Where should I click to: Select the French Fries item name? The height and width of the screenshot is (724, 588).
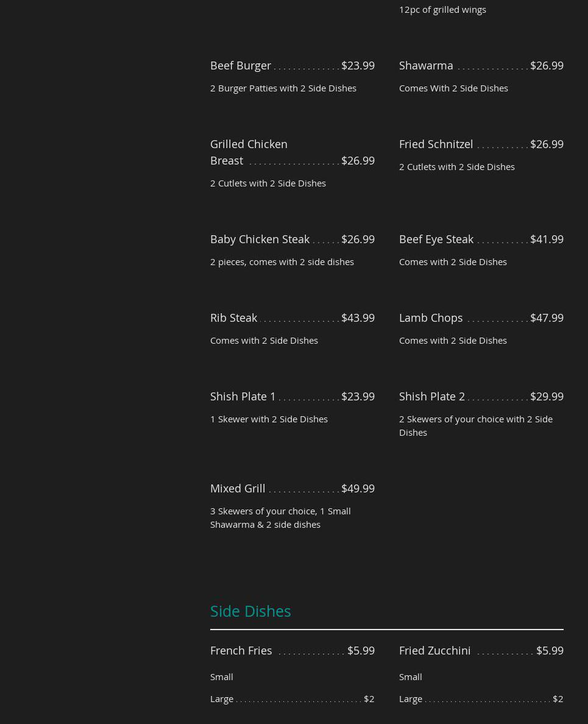tap(241, 650)
